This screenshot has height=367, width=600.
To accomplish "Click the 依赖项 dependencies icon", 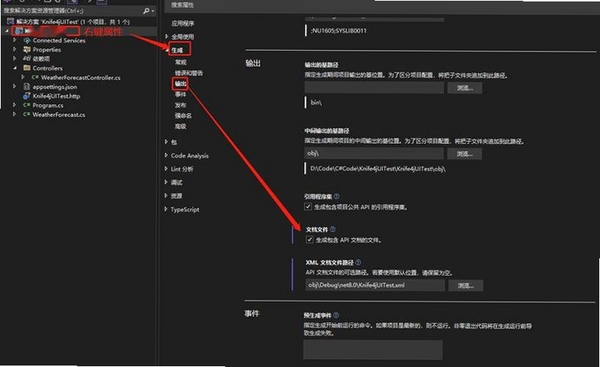I will tap(27, 59).
